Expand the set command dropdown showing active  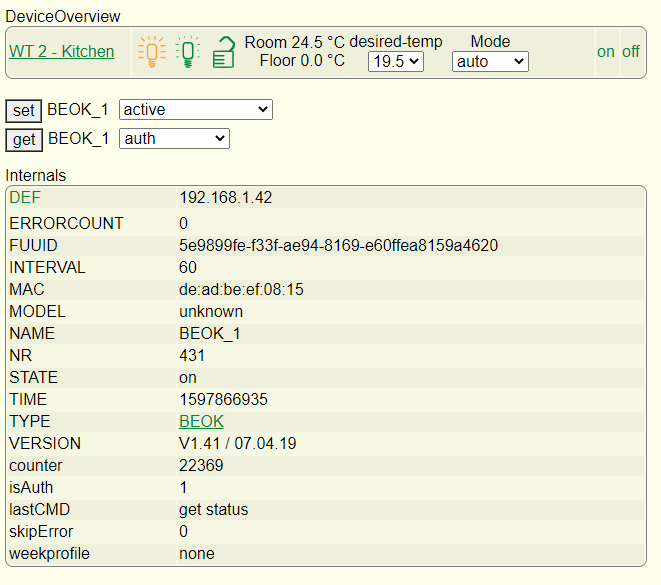click(196, 109)
